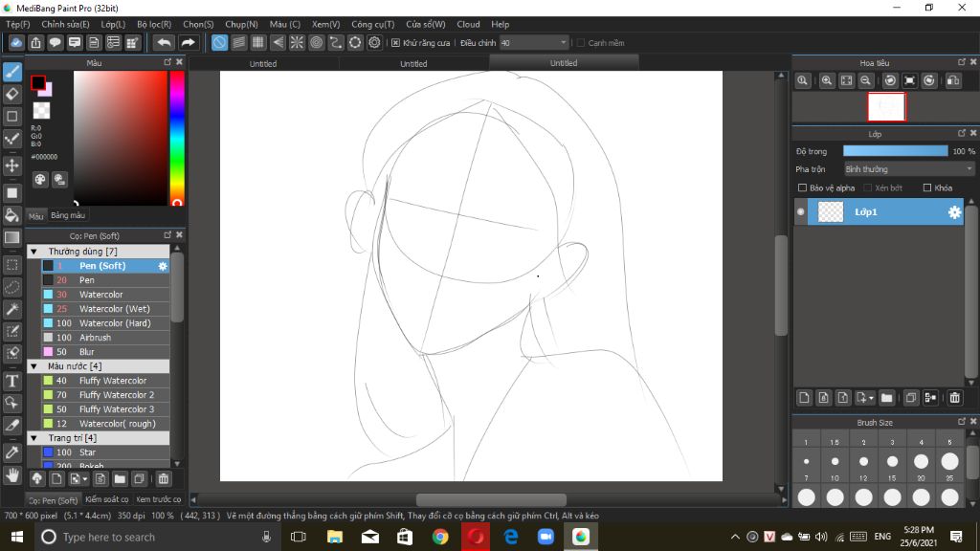Click the navigator canvas thumbnail
The width and height of the screenshot is (980, 551).
click(886, 107)
